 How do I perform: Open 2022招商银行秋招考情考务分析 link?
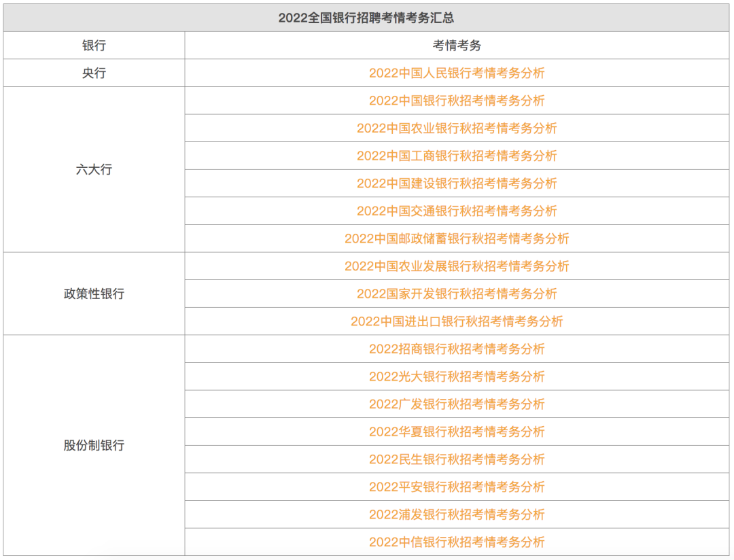(457, 349)
